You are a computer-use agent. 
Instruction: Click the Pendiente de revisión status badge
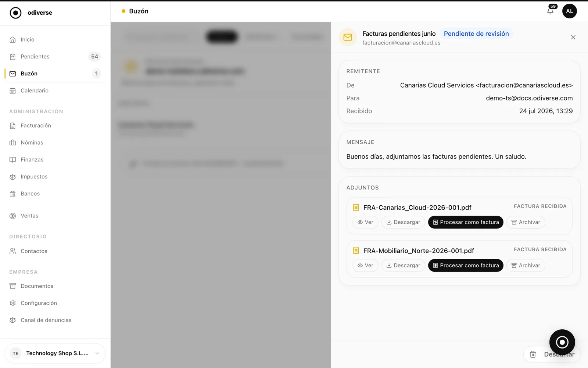476,33
